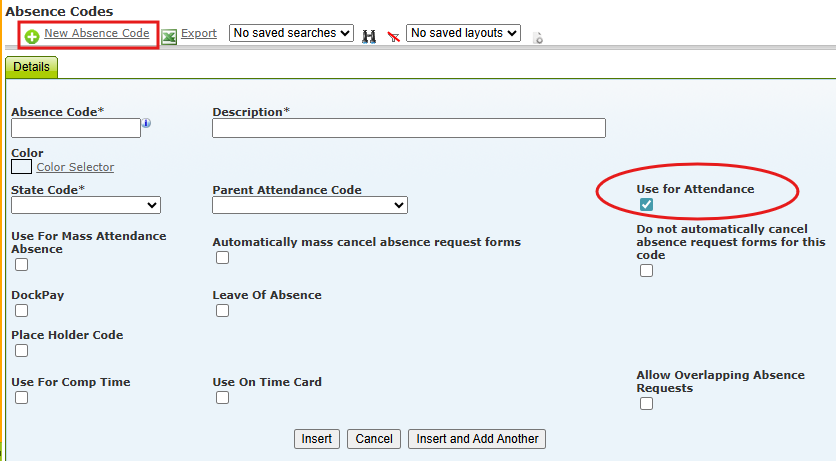Tick the Leave Of Absence checkbox
Viewport: 836px width, 461px height.
coord(222,311)
